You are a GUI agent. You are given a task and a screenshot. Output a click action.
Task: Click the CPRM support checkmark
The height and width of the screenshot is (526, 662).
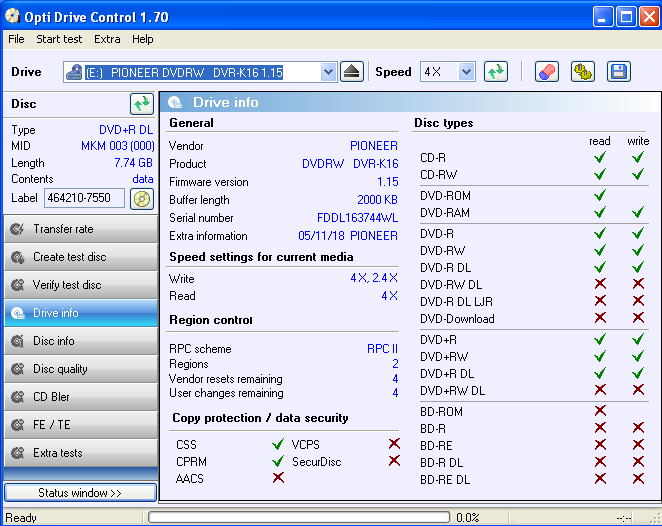[278, 461]
